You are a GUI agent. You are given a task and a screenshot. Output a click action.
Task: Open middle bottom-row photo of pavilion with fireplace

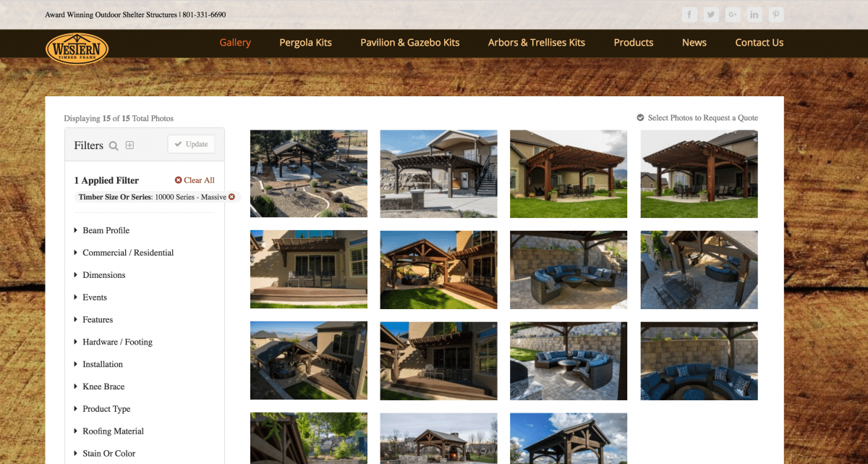[x=438, y=439]
